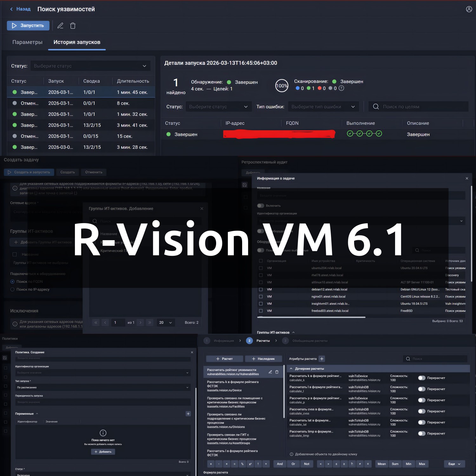Switch to the Параметры tab
Image resolution: width=476 pixels, height=476 pixels.
click(x=27, y=42)
